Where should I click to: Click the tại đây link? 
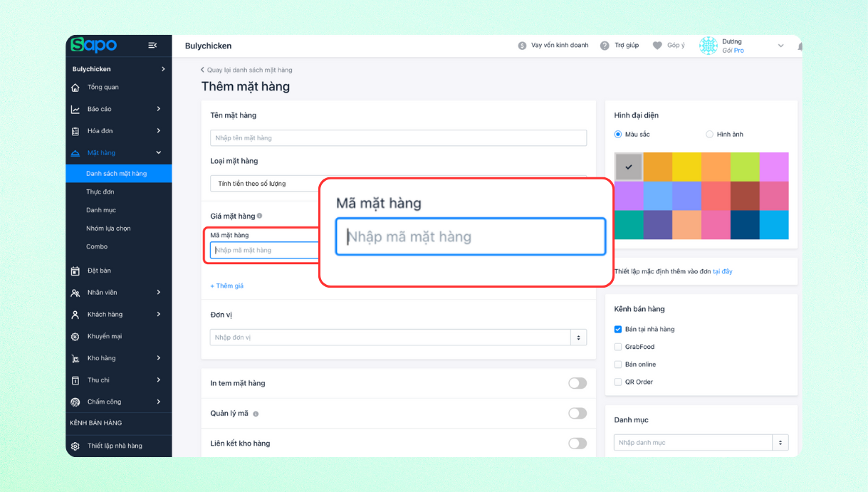(x=722, y=271)
